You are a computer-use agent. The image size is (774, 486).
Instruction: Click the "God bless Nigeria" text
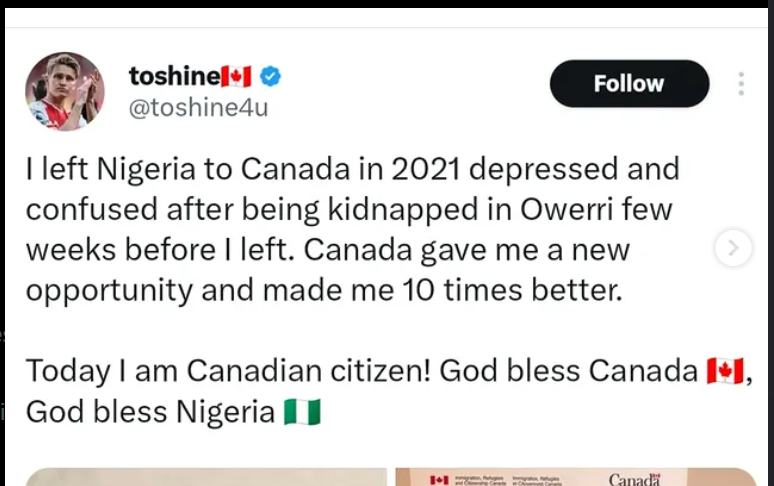[150, 412]
